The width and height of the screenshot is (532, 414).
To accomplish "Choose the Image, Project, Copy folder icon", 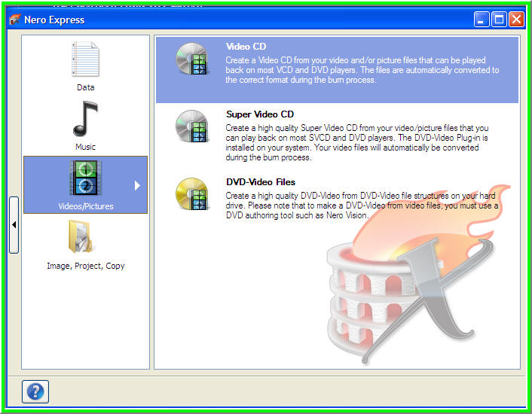I will coord(81,237).
